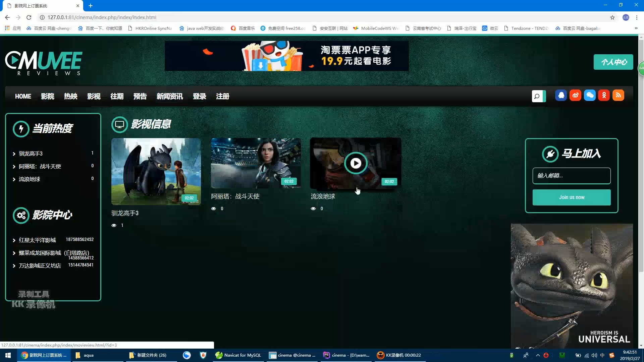Close the 影院网上订票系统 tab
The image size is (644, 362).
click(77, 6)
